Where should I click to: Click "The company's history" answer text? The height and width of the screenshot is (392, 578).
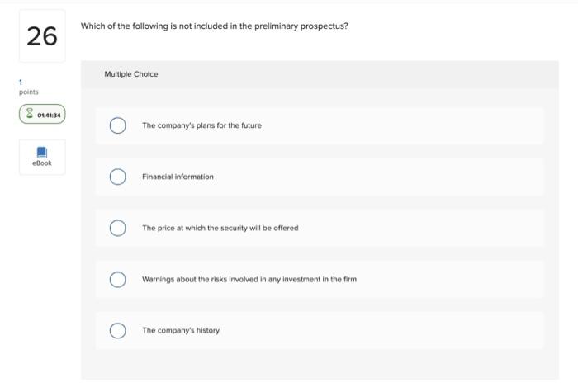(x=181, y=330)
